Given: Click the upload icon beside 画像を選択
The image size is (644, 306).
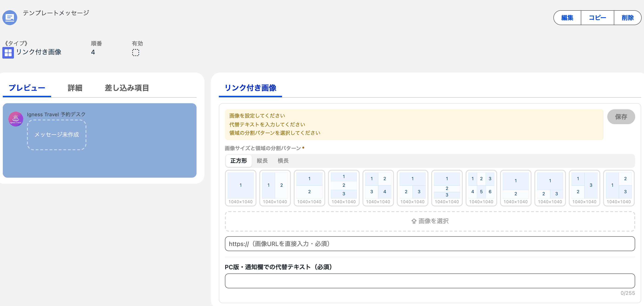Looking at the screenshot, I should (x=414, y=221).
